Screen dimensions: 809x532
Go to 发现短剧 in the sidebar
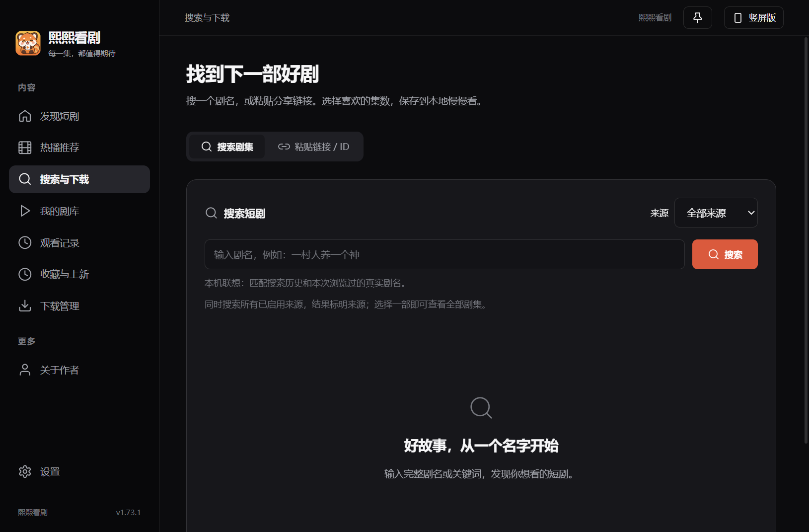coord(79,116)
